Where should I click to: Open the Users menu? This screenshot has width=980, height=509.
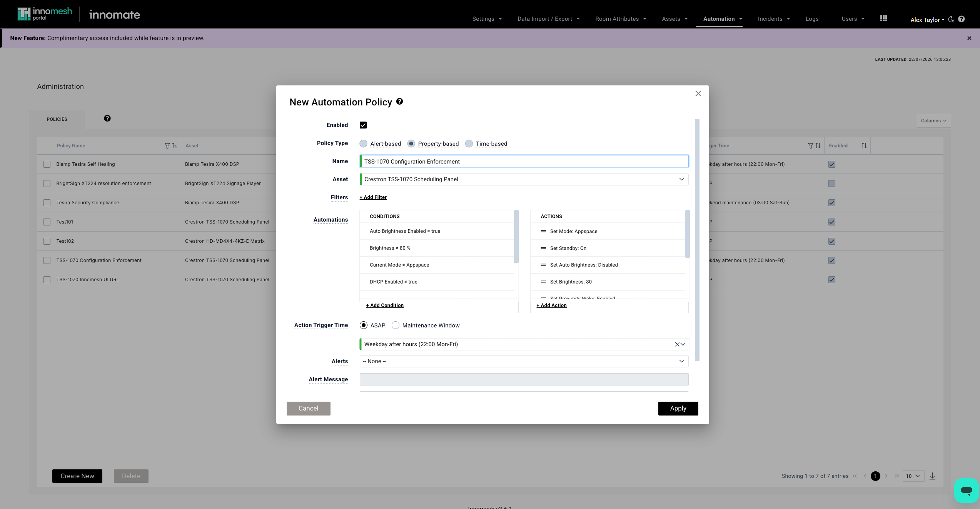point(853,19)
